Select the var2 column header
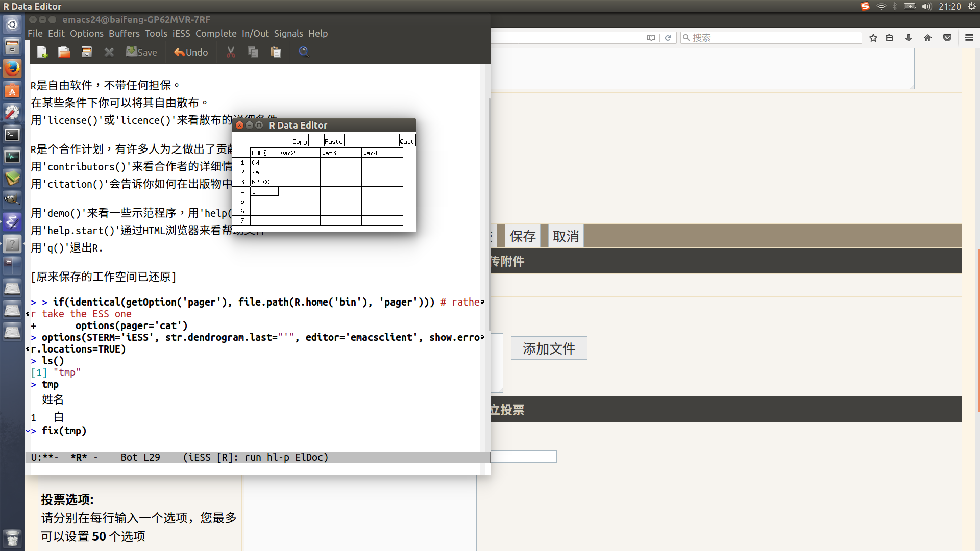 point(300,153)
